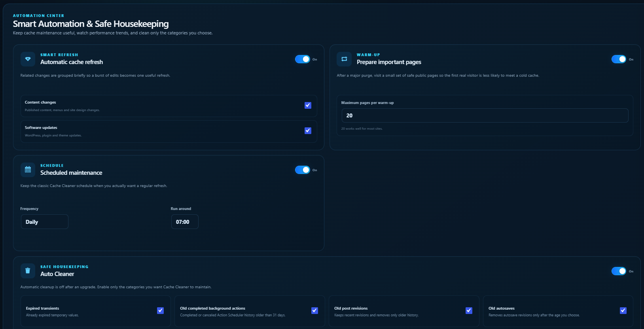Click '20 works well for most sites.' hint
The image size is (644, 329).
point(362,129)
